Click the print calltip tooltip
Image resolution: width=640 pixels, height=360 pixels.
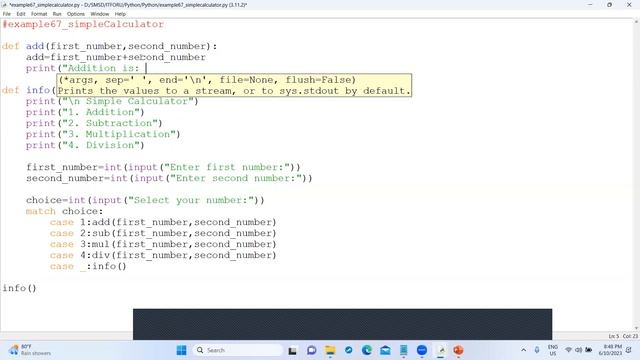click(x=234, y=85)
